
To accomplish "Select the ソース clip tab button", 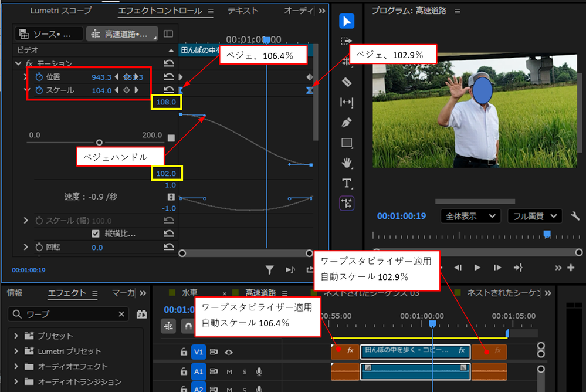I will point(49,34).
